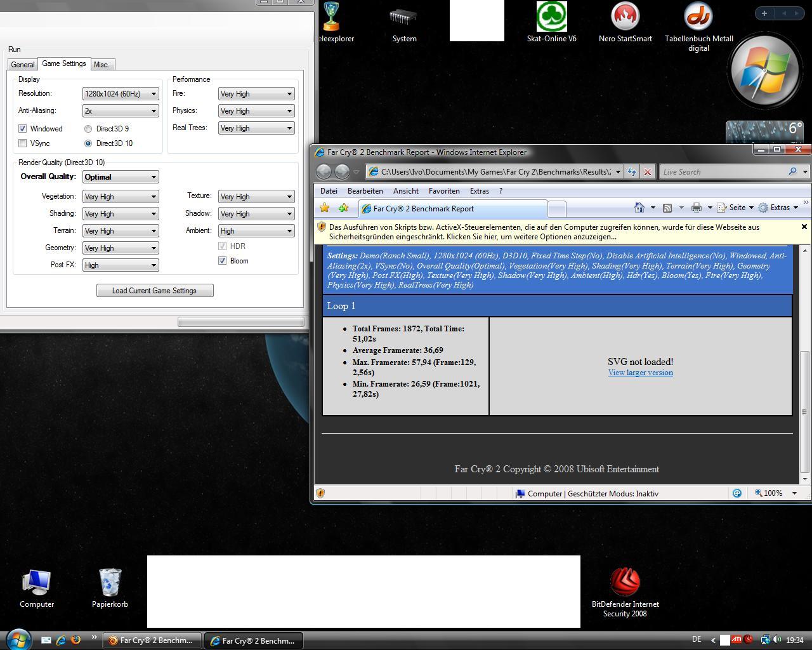Enable the VSync checkbox
812x650 pixels.
pyautogui.click(x=23, y=143)
